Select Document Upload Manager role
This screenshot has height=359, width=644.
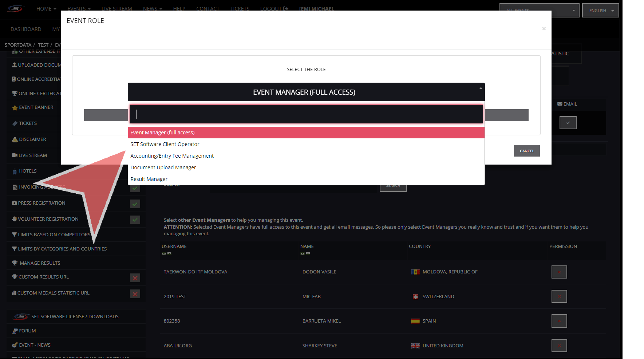163,167
